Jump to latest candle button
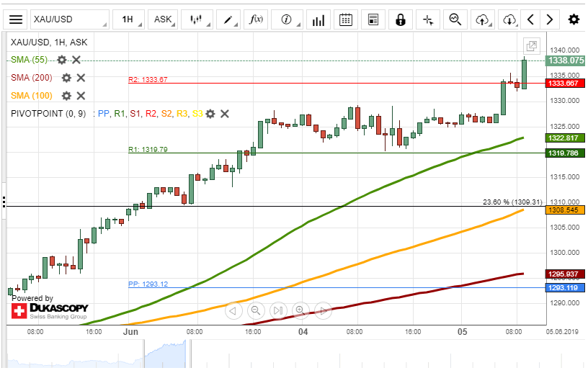This screenshot has height=373, width=588. 278,311
